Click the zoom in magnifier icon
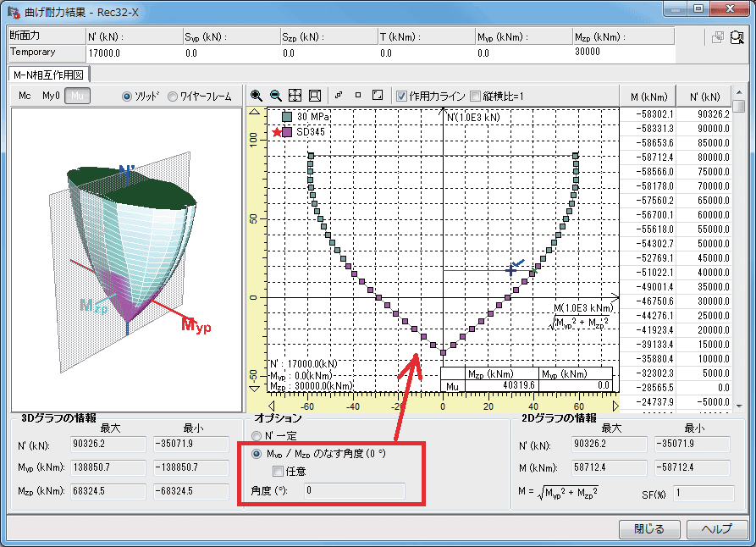 coord(257,96)
